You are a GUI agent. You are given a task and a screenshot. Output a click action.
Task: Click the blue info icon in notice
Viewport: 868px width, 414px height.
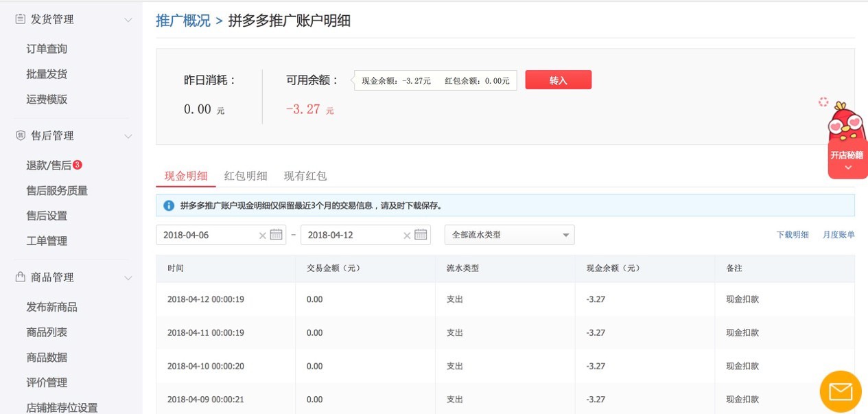(169, 205)
